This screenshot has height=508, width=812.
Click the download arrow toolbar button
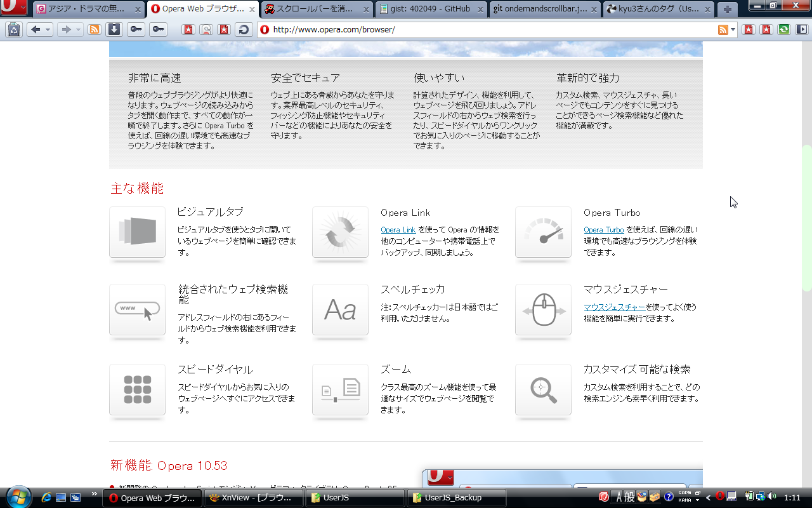click(x=114, y=29)
